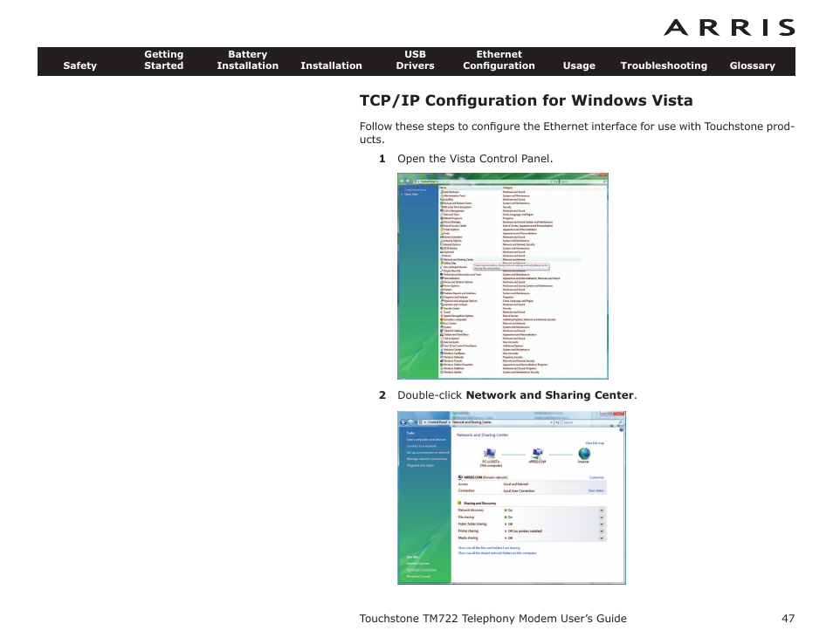Screen dimensions: 833x644
Task: Click the ARRIS logo
Action: 729,28
